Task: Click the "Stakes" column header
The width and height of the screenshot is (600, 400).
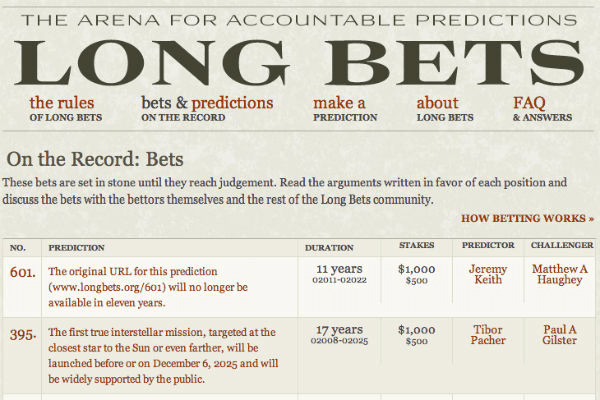Action: [x=416, y=244]
